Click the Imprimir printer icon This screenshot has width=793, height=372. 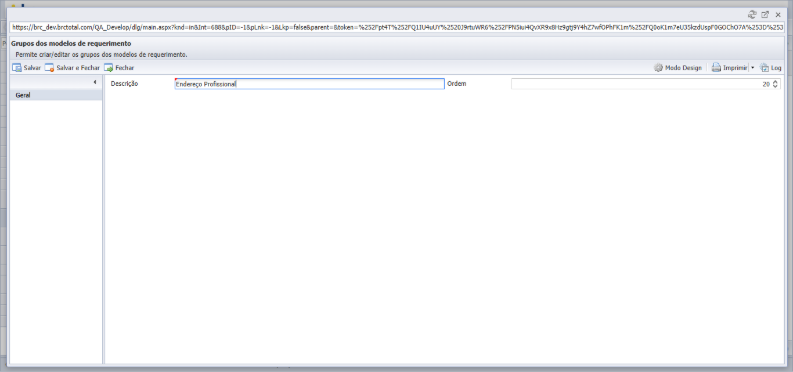pyautogui.click(x=716, y=68)
